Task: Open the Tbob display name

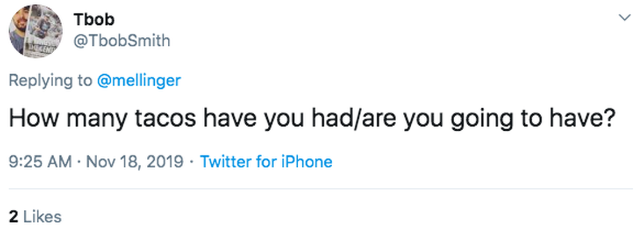Action: 94,19
